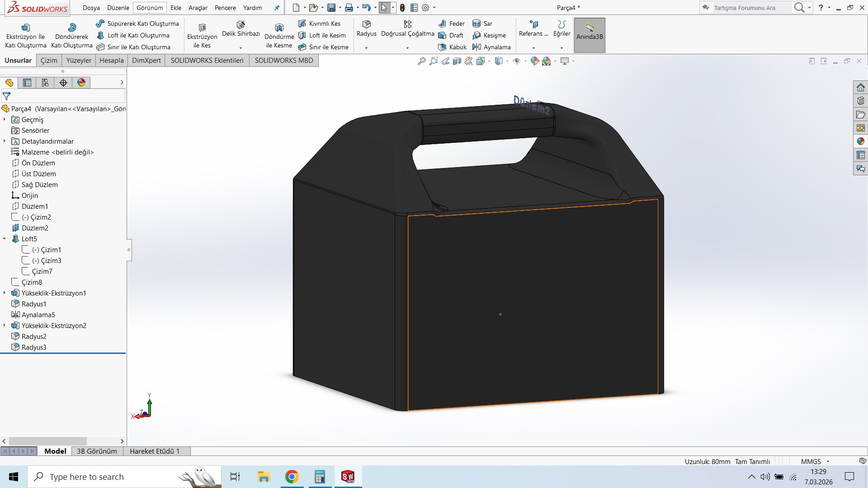The image size is (868, 488).
Task: Open Radyus dropdown arrow
Action: click(x=366, y=47)
